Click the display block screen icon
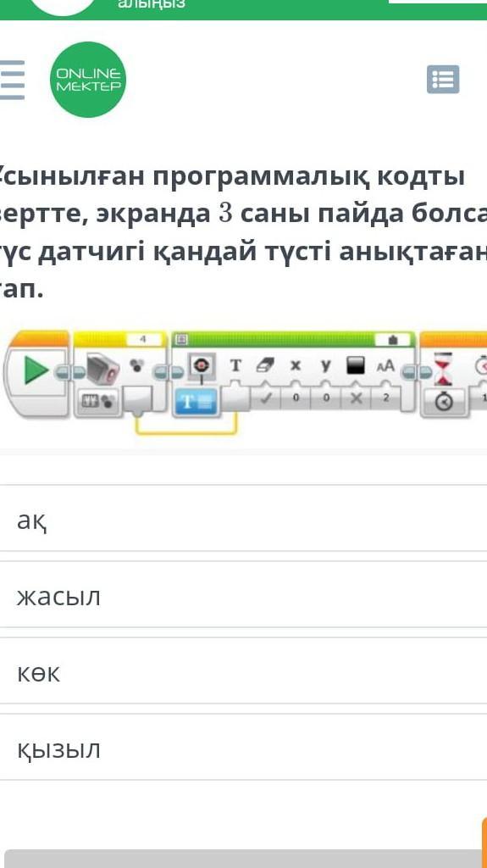Viewport: 487px width, 868px height. pyautogui.click(x=200, y=365)
